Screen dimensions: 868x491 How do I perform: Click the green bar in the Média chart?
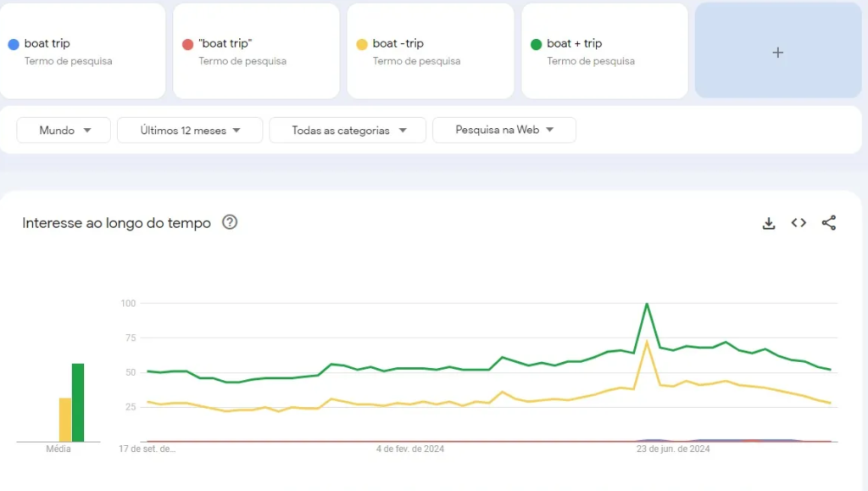[x=78, y=403]
